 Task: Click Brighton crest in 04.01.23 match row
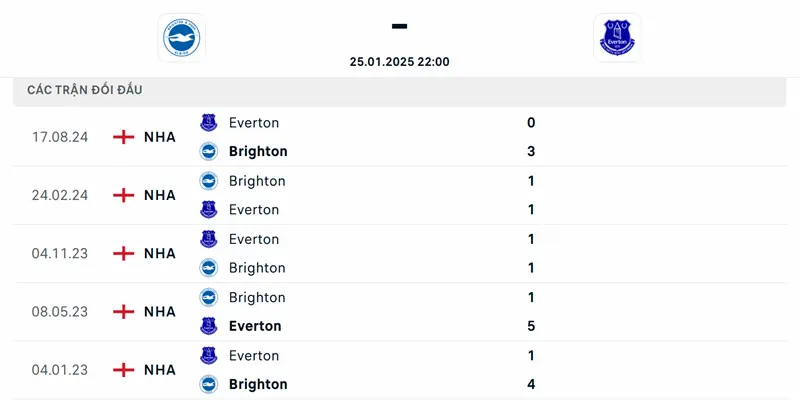pyautogui.click(x=208, y=384)
